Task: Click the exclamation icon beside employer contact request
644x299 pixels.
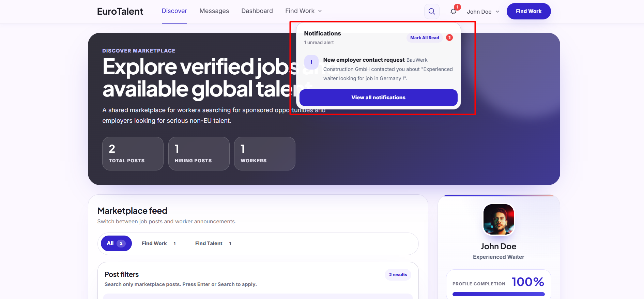Action: (x=311, y=62)
